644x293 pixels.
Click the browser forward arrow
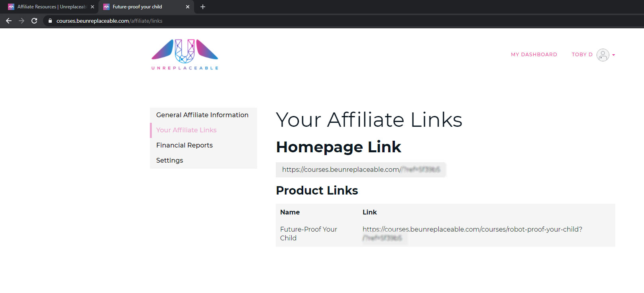pyautogui.click(x=22, y=21)
